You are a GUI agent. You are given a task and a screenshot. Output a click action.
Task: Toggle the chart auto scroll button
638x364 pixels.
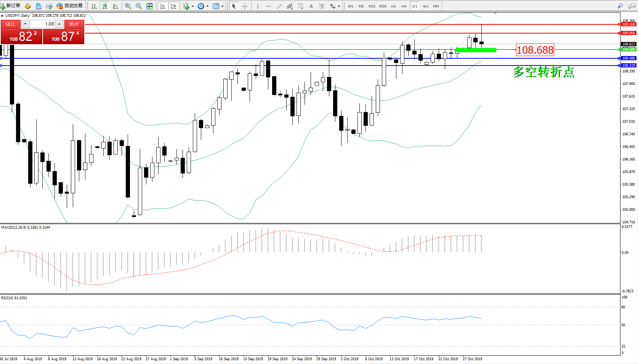click(x=163, y=6)
